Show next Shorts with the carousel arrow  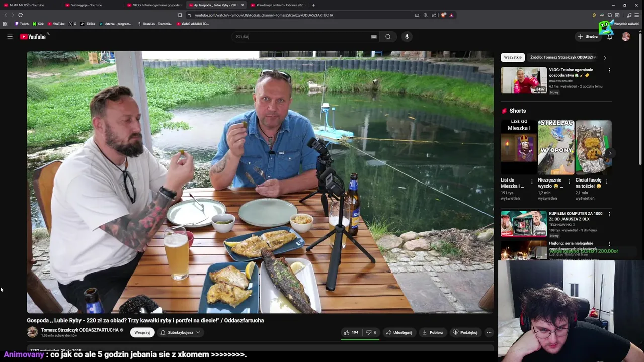tap(610, 153)
